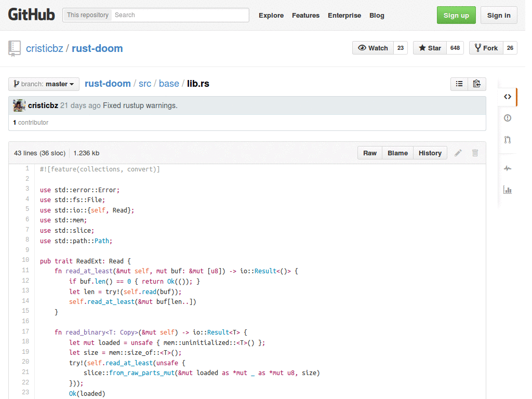Click This repository search scope
This screenshot has width=532, height=399.
coord(87,15)
